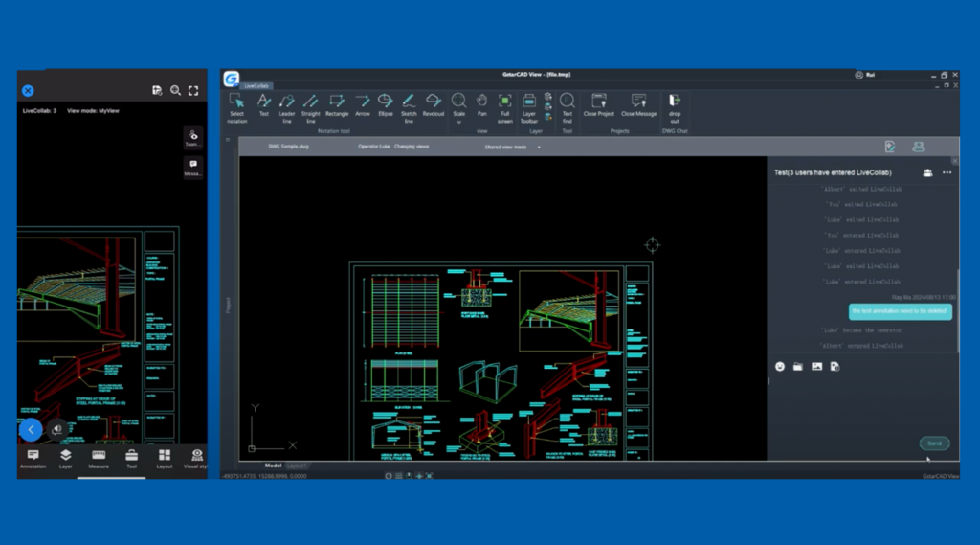Switch to the Model tab
The image size is (980, 545).
273,466
